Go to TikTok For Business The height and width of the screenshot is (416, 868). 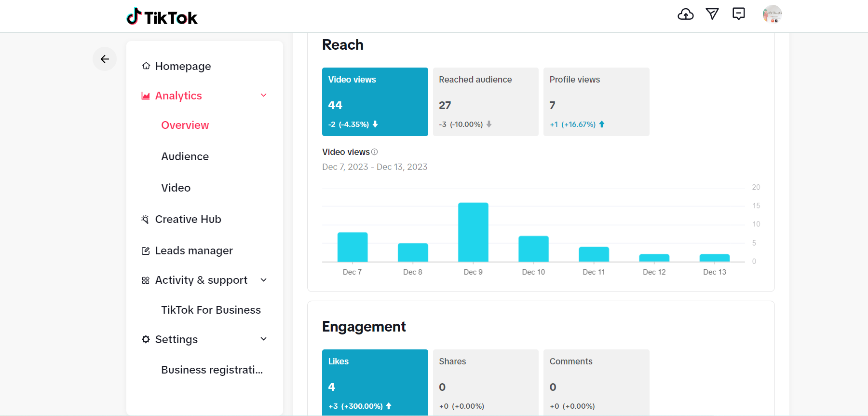click(211, 310)
